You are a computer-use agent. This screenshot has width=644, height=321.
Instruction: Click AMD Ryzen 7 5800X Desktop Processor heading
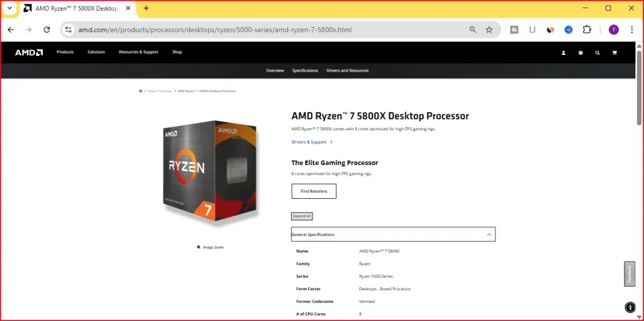click(380, 116)
